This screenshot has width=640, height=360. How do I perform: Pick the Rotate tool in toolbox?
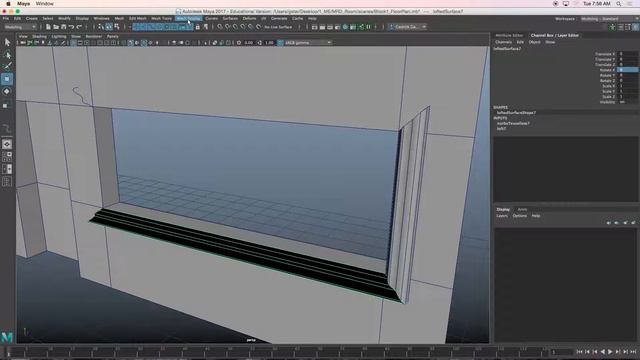coord(7,92)
